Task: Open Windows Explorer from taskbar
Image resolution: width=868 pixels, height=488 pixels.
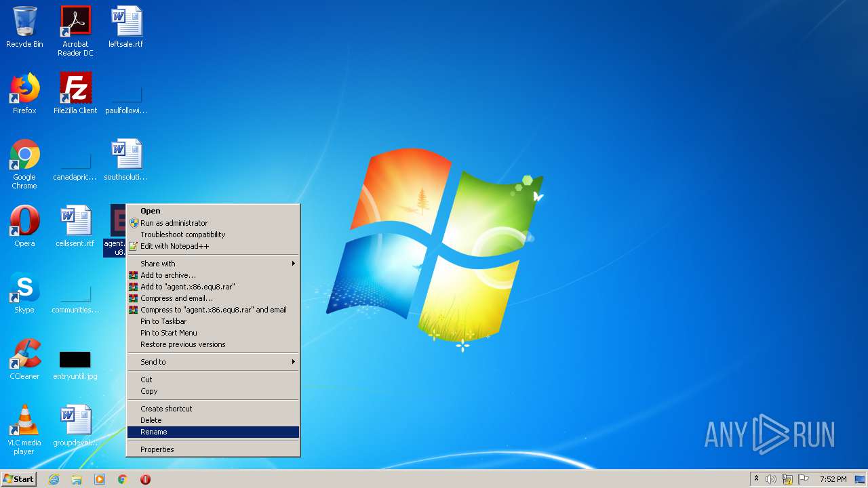Action: pyautogui.click(x=77, y=479)
